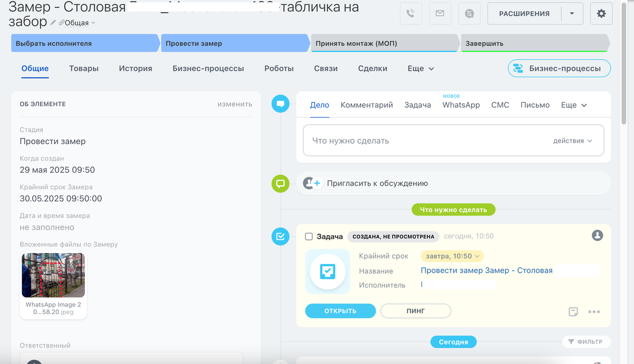
Task: Expand the Еще menu in timeline editor
Action: coord(574,105)
